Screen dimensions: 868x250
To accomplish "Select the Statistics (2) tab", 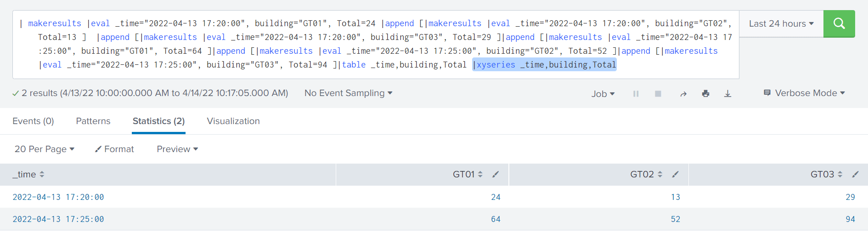I will pos(158,121).
